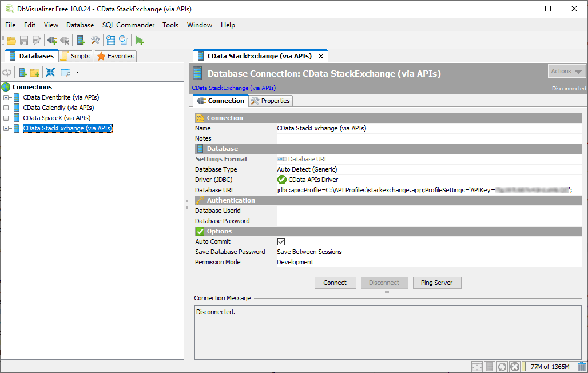Expand the CData Eventbrite connection node

6,97
